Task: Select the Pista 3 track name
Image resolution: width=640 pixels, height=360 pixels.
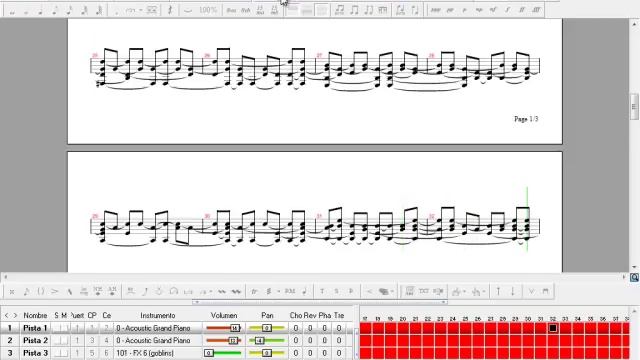Action: [x=35, y=353]
